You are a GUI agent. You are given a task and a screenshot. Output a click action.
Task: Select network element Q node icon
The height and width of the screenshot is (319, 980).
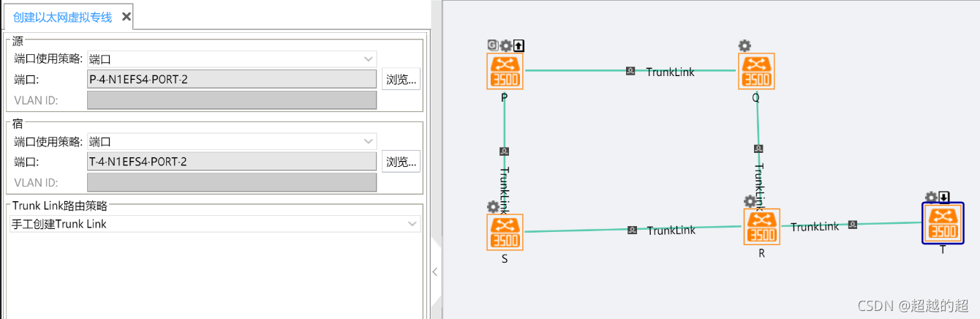[756, 71]
